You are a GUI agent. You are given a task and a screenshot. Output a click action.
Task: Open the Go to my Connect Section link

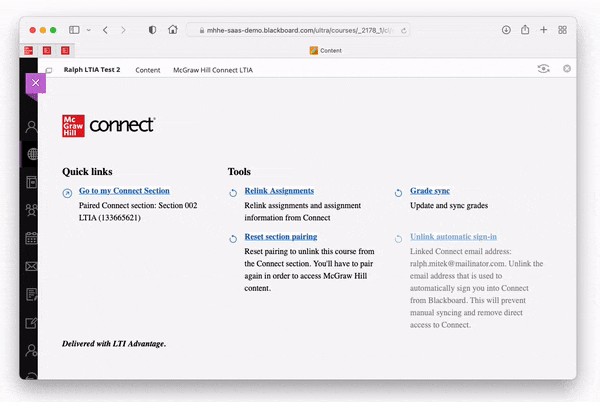pyautogui.click(x=124, y=191)
